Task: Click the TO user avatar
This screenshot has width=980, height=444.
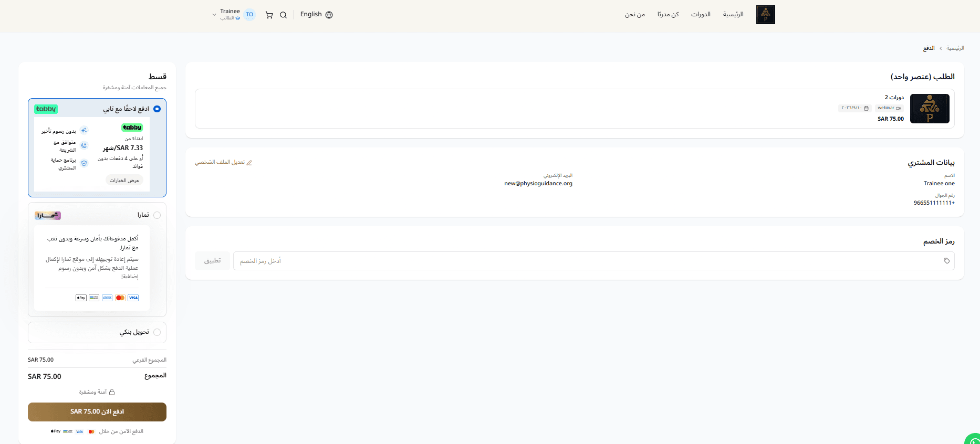Action: [249, 15]
